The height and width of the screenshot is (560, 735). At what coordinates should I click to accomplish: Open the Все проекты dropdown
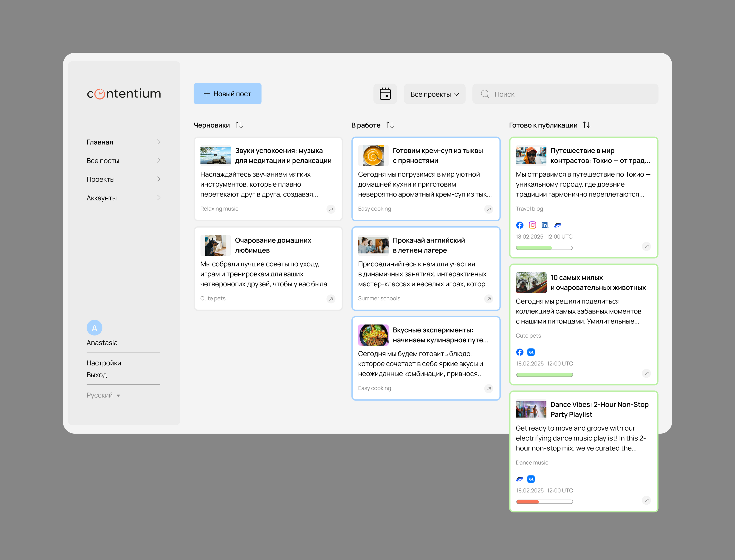435,94
